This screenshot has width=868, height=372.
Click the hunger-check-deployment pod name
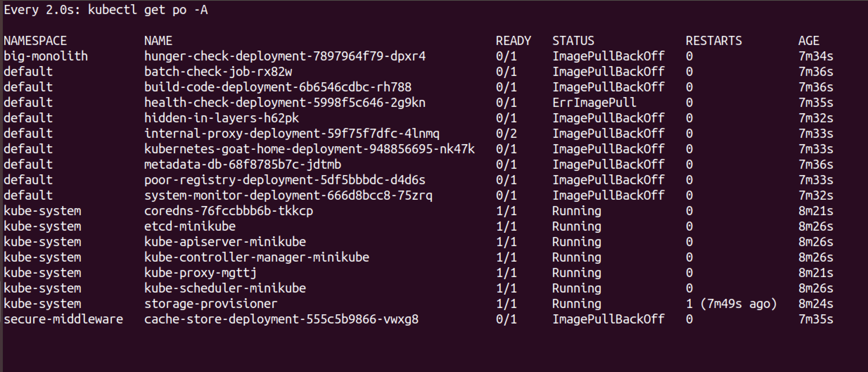285,56
